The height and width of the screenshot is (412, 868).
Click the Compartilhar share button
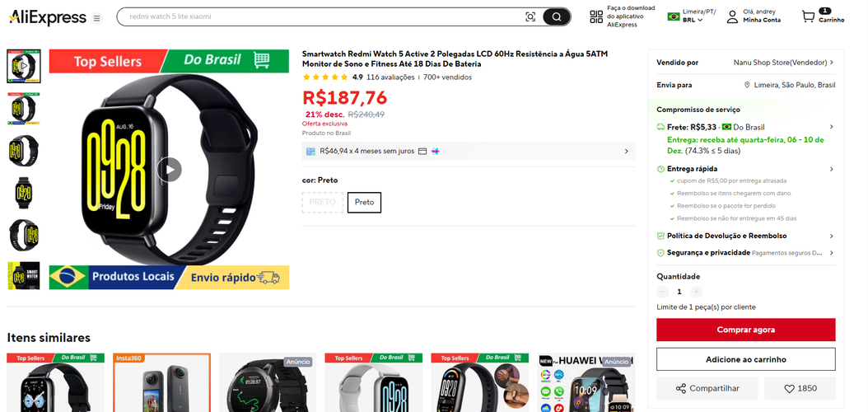[x=707, y=388]
